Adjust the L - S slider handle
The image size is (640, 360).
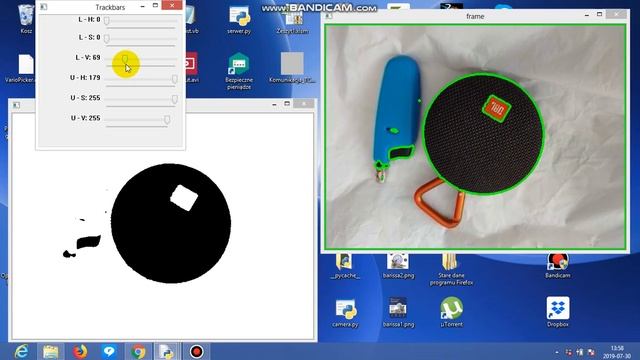pos(107,39)
